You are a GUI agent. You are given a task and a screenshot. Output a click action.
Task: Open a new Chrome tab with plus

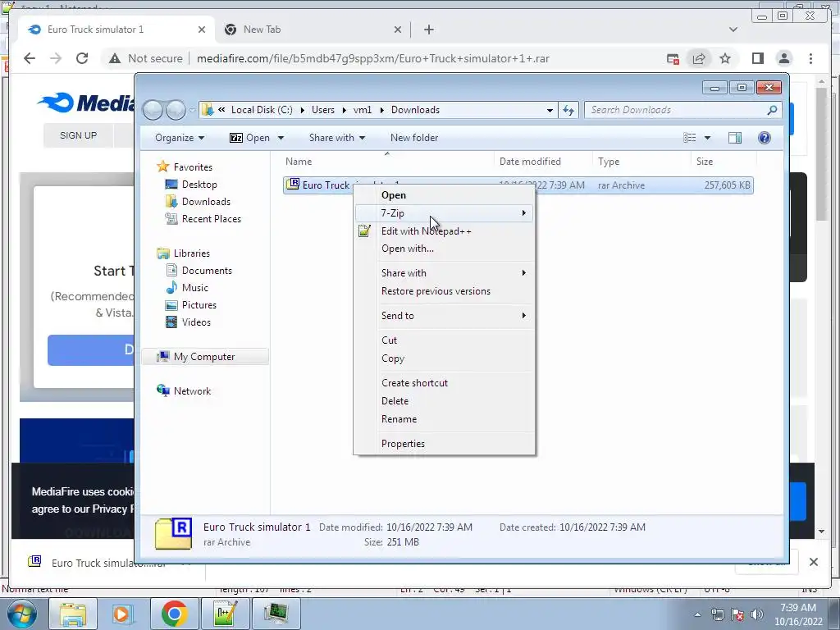(428, 30)
